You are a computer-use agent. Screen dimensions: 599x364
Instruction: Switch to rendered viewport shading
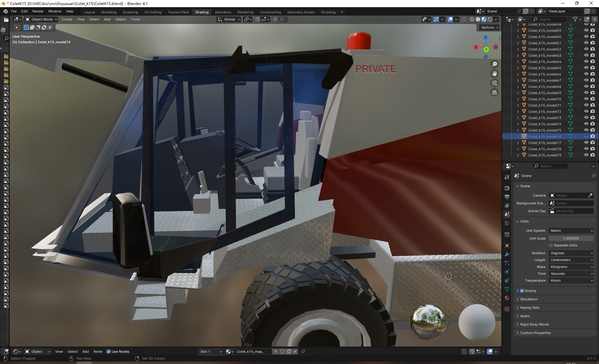point(490,19)
